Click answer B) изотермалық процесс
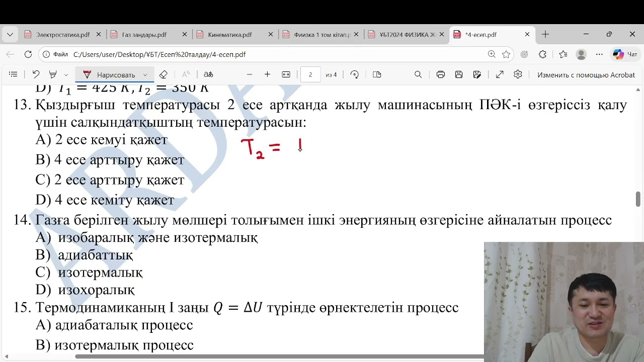Image resolution: width=644 pixels, height=362 pixels. [114, 345]
